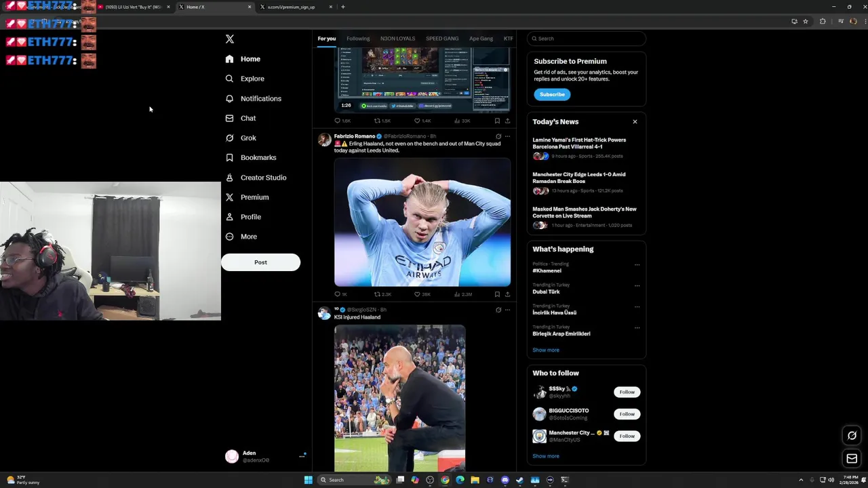Image resolution: width=868 pixels, height=488 pixels.
Task: Follow the Manchester City account
Action: [627, 436]
